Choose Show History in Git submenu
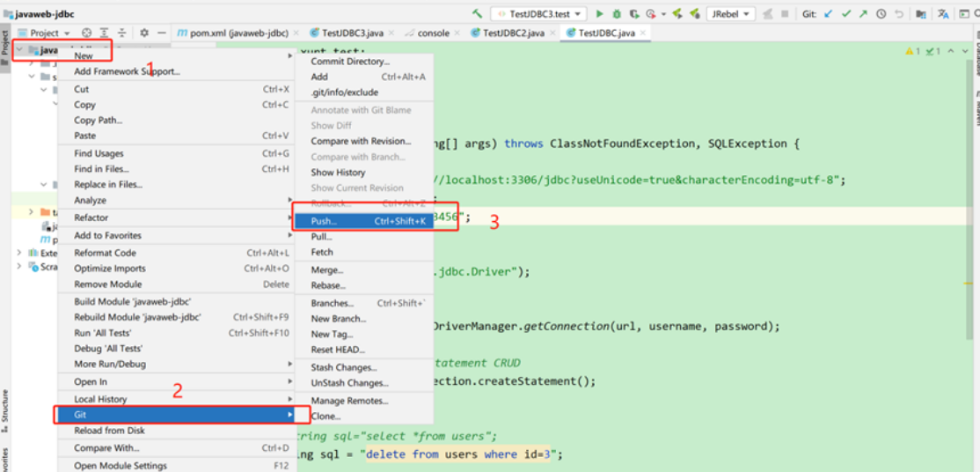The image size is (980, 472). click(364, 172)
